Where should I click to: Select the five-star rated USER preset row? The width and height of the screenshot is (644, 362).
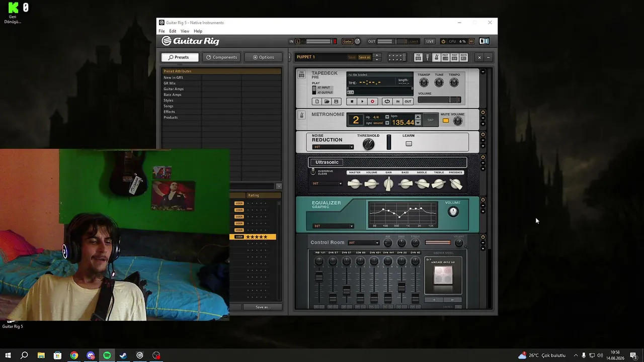tap(253, 237)
